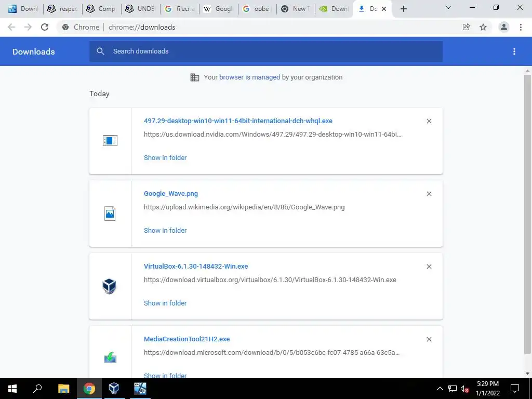Open VirtualBox from the taskbar
The width and height of the screenshot is (532, 399).
114,389
